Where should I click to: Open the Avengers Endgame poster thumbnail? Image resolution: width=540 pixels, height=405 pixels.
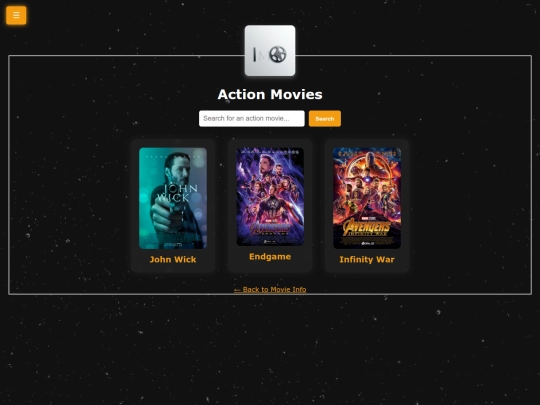pyautogui.click(x=270, y=197)
